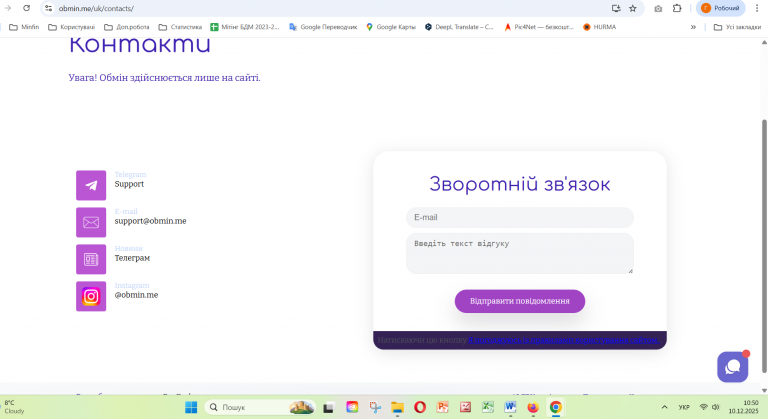768x419 pixels.
Task: Click the support@obmin.me email address
Action: pos(150,221)
